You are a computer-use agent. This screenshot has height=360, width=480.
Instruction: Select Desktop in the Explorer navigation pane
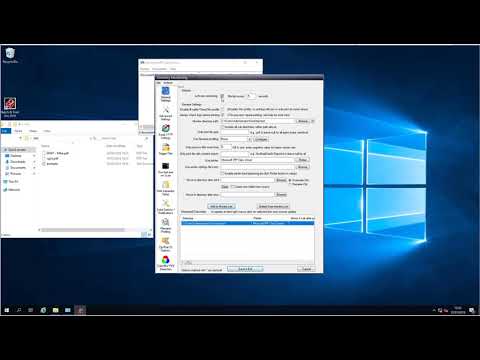coord(16,156)
